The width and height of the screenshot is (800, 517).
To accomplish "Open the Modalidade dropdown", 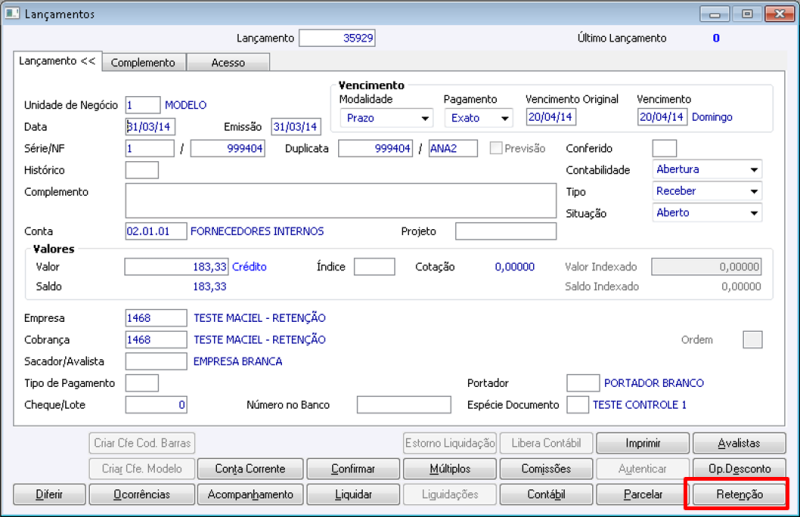I will coord(385,117).
